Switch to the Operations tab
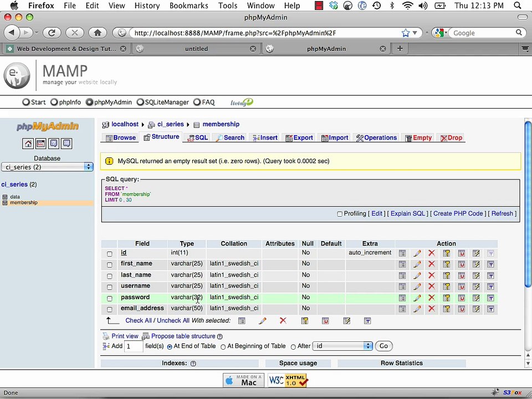 [x=376, y=138]
